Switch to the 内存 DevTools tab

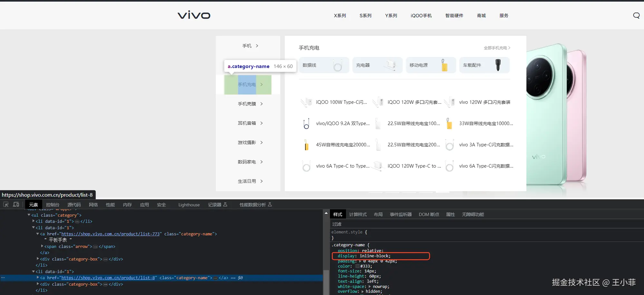127,205
